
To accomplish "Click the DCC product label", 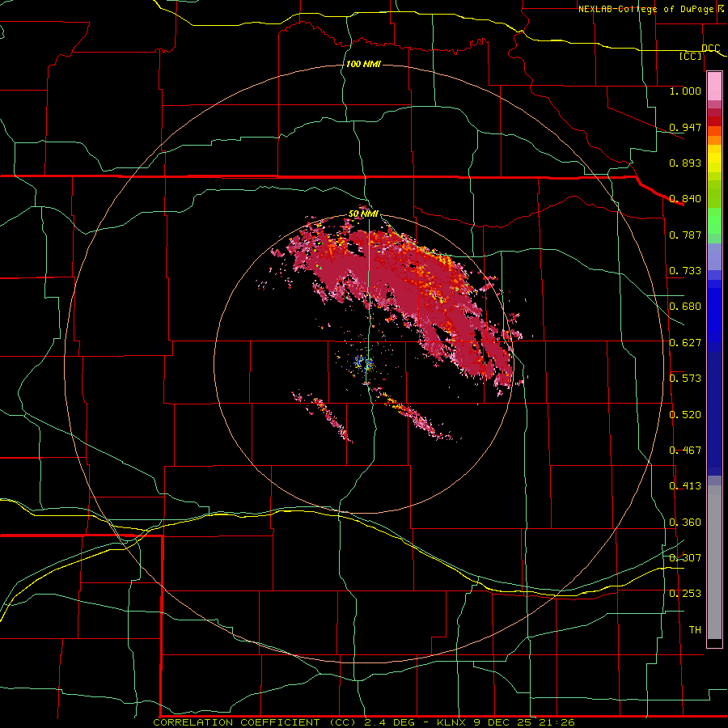I will (x=711, y=48).
